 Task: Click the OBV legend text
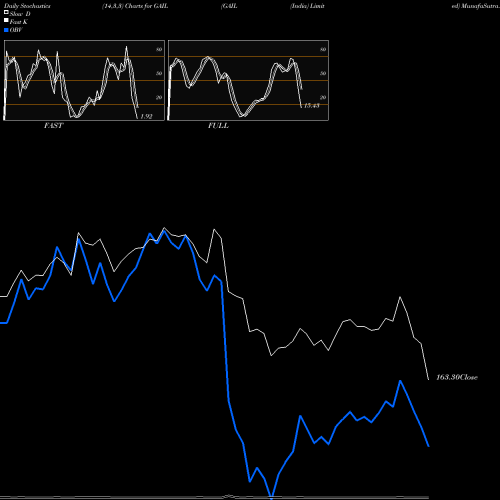[16, 30]
